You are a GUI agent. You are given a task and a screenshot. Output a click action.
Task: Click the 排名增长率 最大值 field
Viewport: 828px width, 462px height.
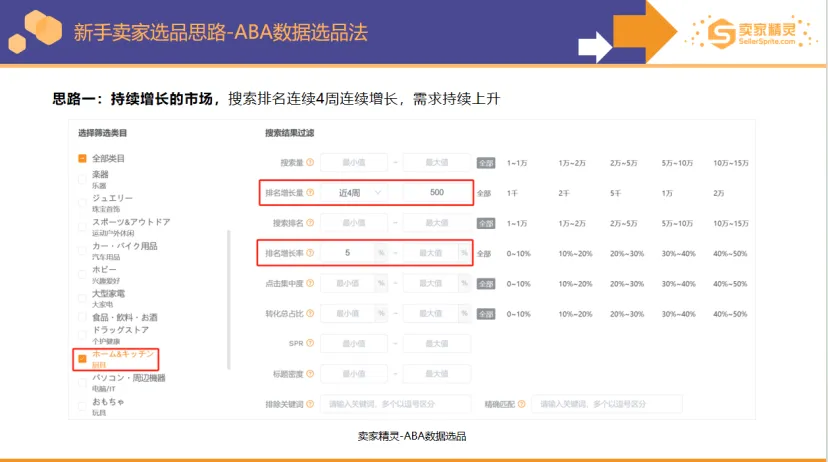(430, 253)
